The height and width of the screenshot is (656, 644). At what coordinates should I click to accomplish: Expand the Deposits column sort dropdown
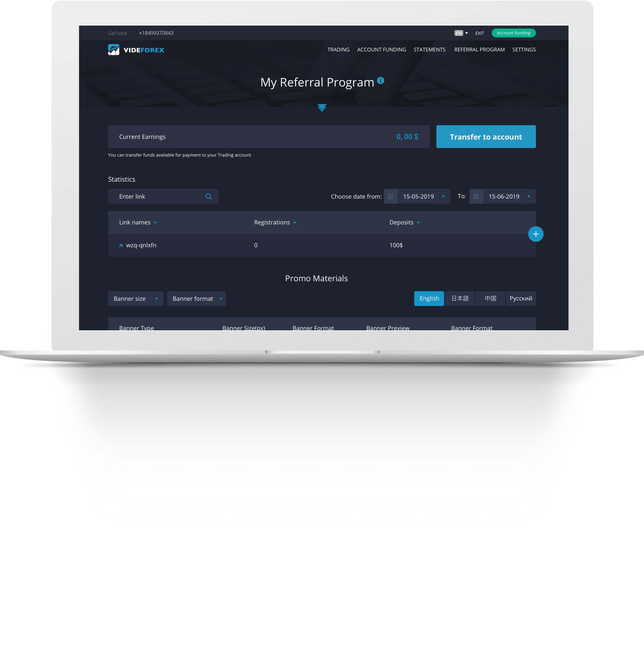(x=418, y=222)
